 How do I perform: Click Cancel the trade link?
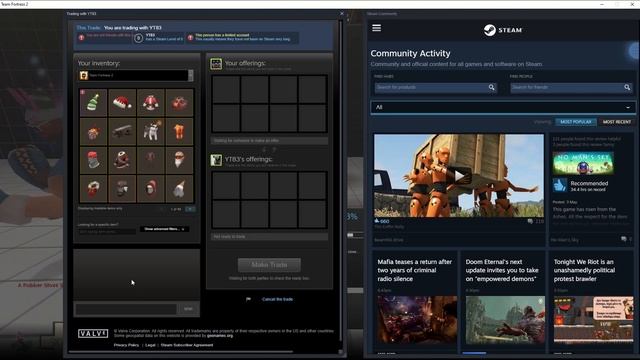277,299
